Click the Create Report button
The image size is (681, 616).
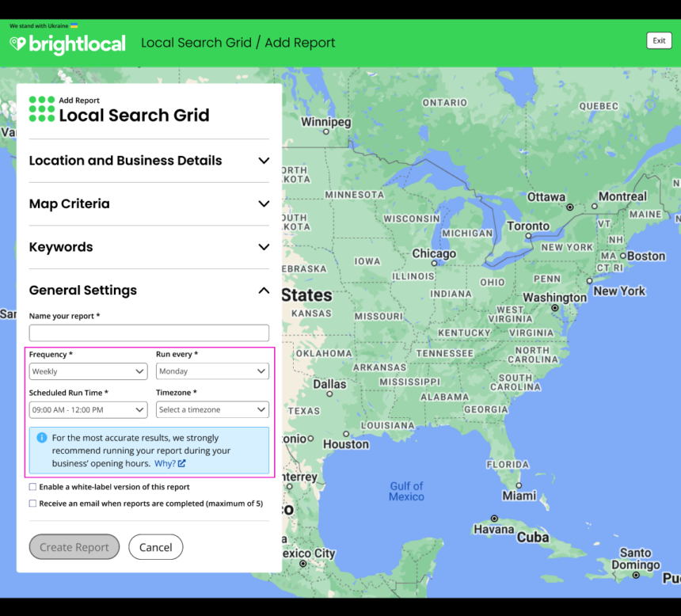74,547
